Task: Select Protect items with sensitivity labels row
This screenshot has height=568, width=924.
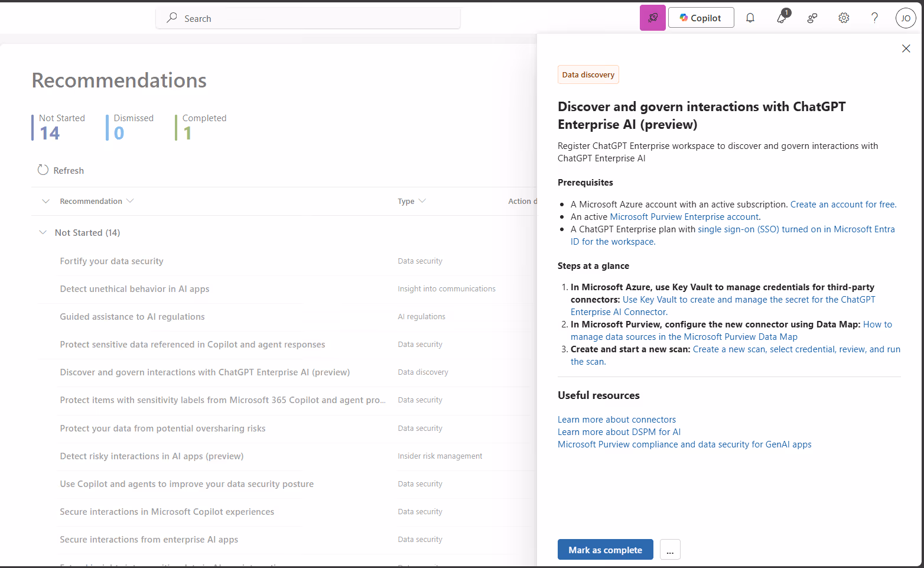Action: click(x=223, y=400)
